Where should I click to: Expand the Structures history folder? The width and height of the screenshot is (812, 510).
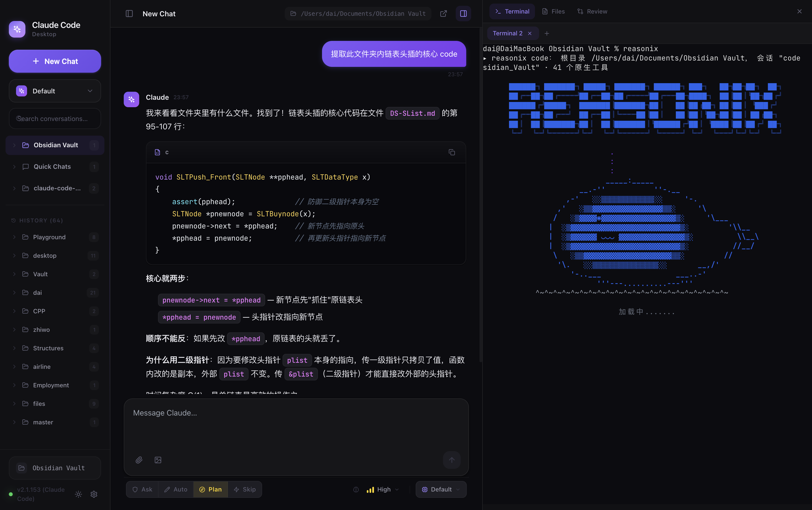[x=14, y=348]
